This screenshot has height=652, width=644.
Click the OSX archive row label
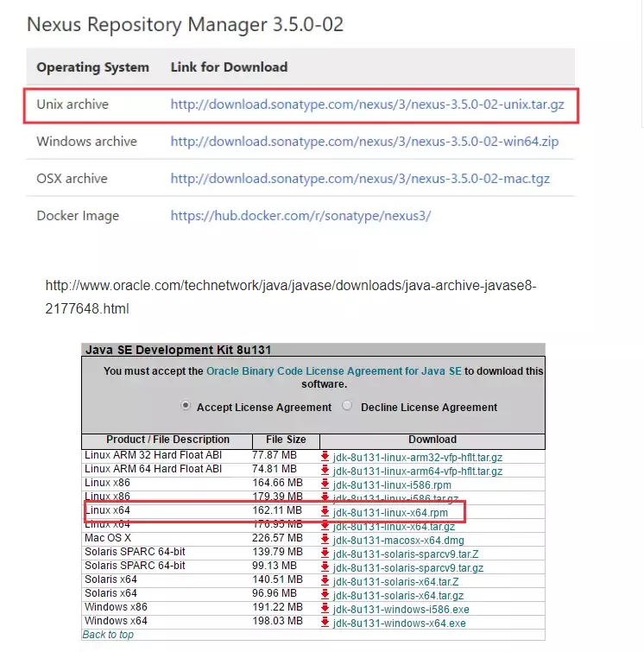point(72,179)
